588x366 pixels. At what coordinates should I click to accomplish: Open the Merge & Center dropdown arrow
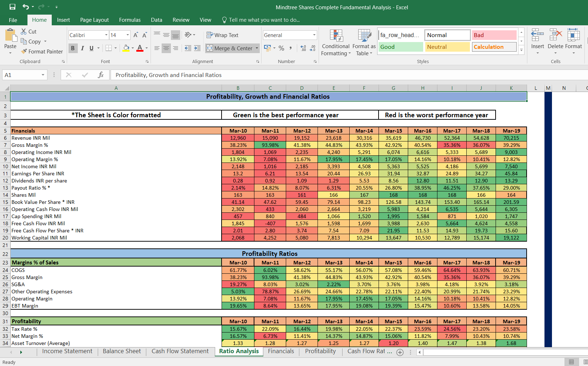point(257,48)
